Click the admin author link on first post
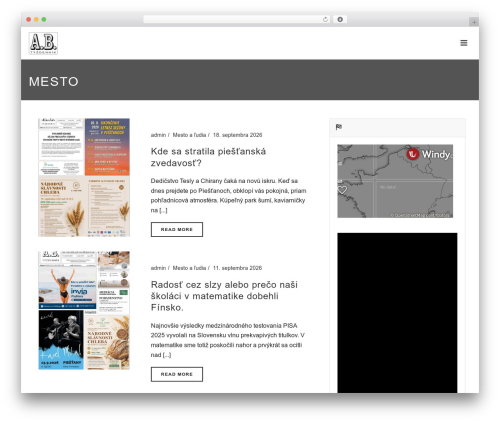The height and width of the screenshot is (423, 500). (158, 135)
